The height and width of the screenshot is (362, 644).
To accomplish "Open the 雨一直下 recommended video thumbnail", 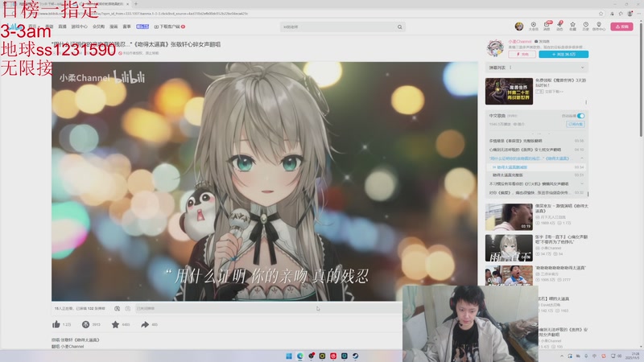I will click(509, 248).
